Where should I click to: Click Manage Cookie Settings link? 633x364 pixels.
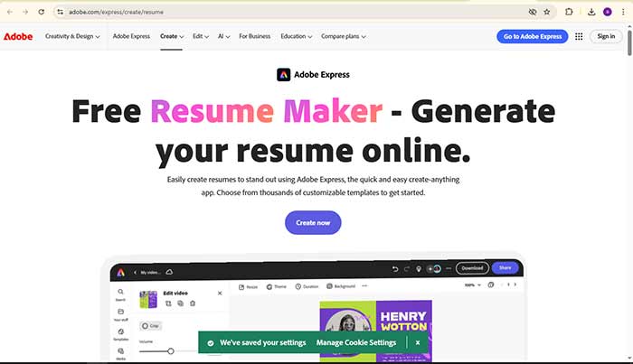click(x=356, y=342)
